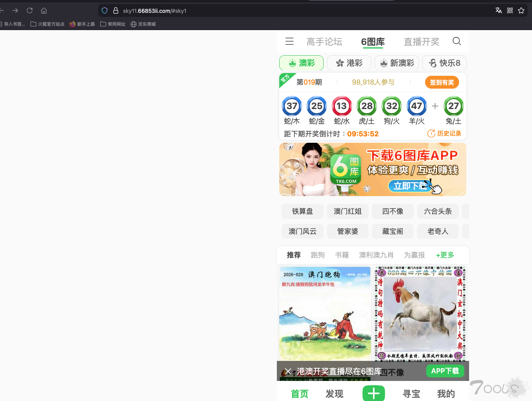This screenshot has height=401, width=532.
Task: Open the 澳门跑狗 picture thumbnail
Action: pyautogui.click(x=325, y=314)
